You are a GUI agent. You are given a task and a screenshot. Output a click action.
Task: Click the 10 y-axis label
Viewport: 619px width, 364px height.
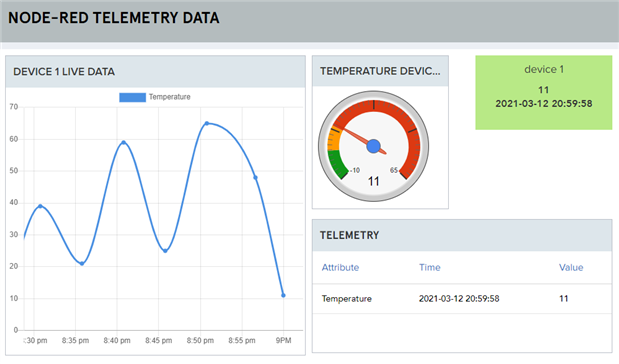[14, 298]
